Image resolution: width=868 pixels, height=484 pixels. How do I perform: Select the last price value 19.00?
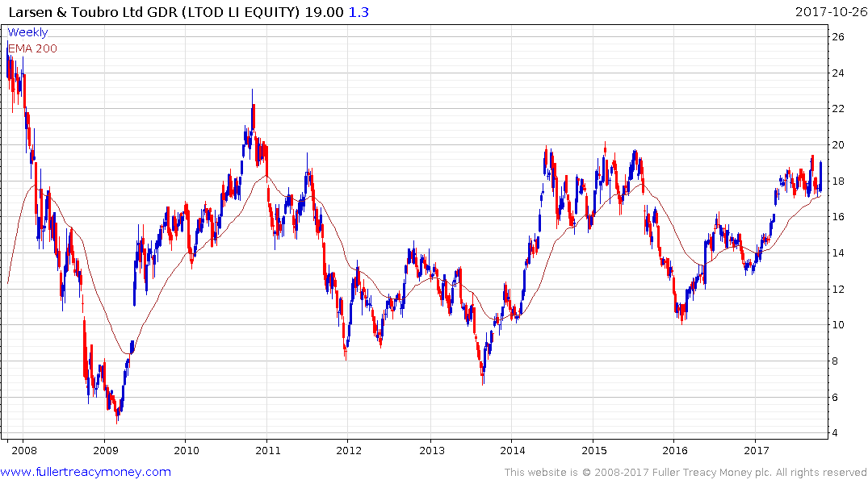click(324, 12)
